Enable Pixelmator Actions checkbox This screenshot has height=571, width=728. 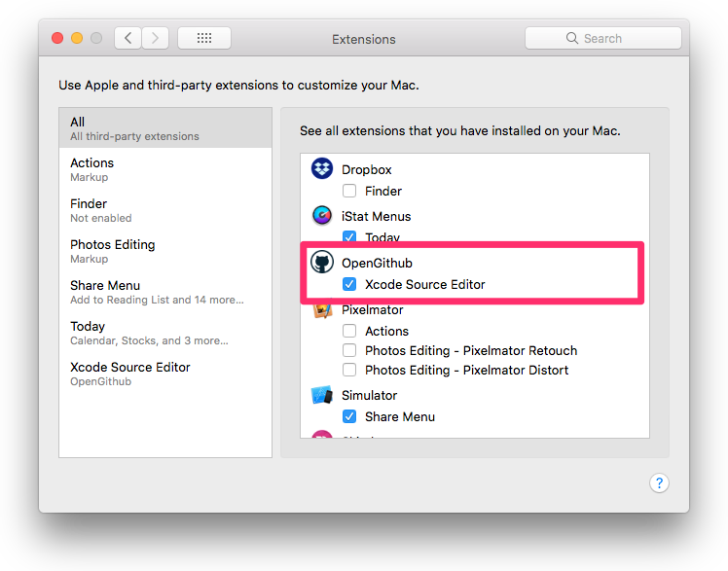coord(349,331)
